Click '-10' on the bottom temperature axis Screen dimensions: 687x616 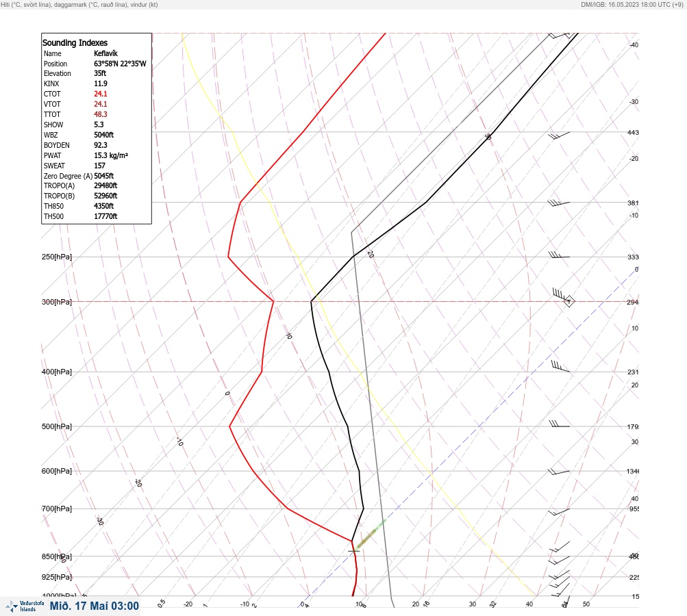tap(245, 604)
